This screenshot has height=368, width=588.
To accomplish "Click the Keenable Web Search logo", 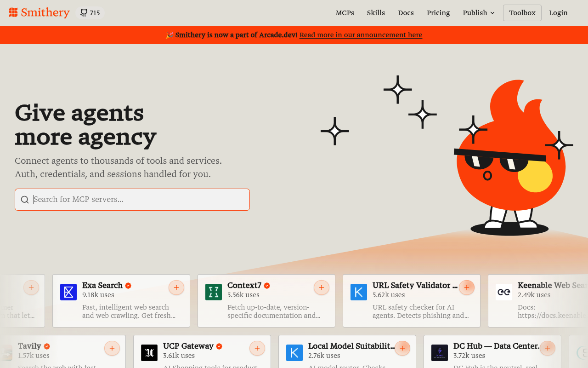I will pyautogui.click(x=504, y=292).
